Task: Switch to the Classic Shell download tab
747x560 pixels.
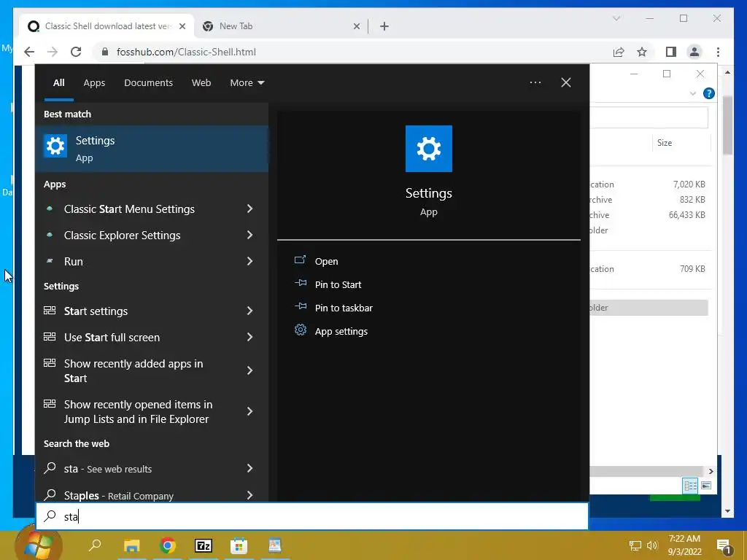Action: (107, 26)
